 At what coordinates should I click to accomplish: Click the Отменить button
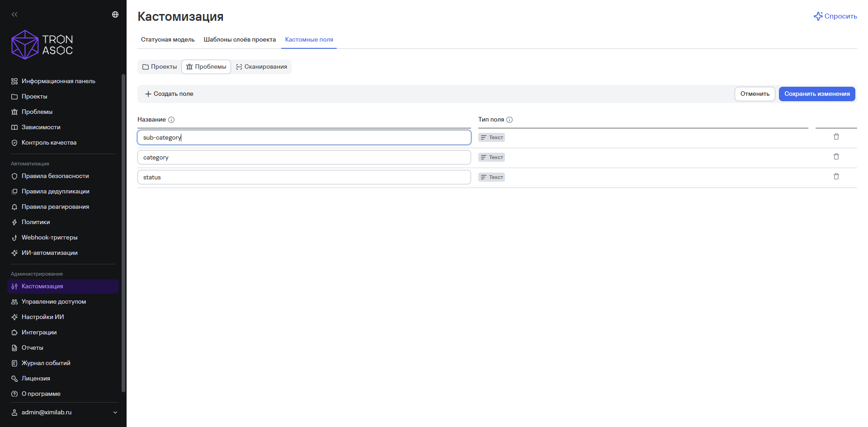click(x=755, y=94)
